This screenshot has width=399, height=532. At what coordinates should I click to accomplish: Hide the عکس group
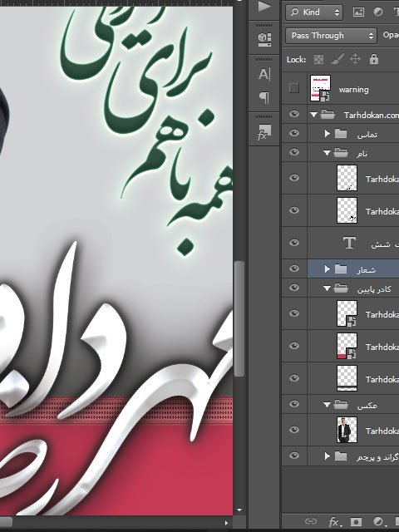pos(294,404)
